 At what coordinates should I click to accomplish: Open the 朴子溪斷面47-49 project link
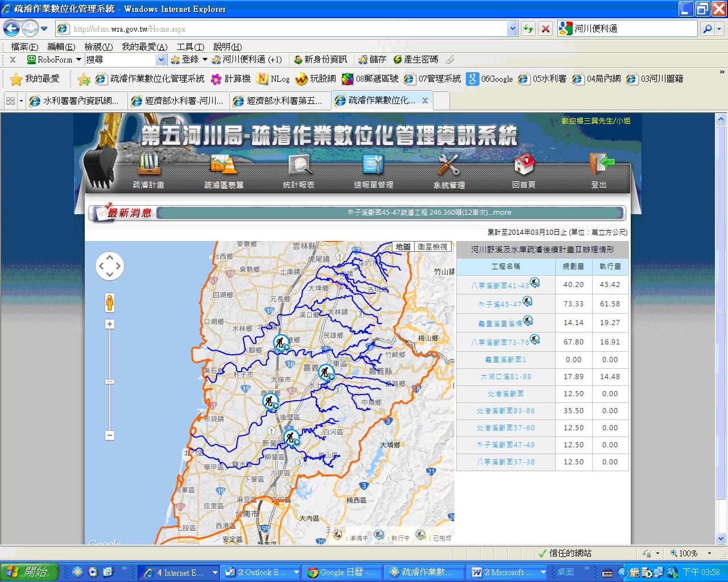coord(506,444)
